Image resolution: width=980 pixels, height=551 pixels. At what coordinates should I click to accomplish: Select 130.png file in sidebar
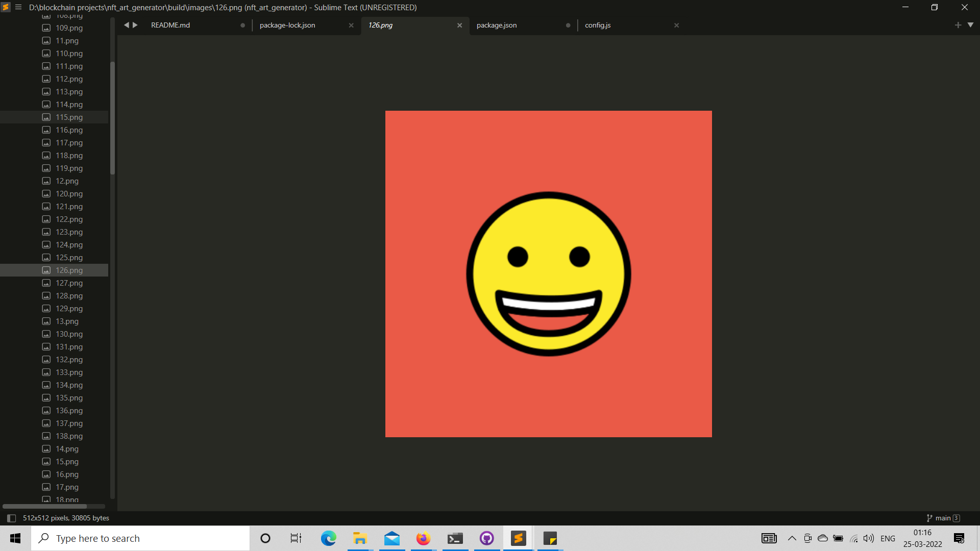tap(69, 334)
